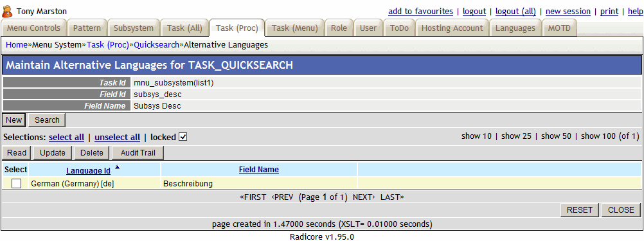Show 25 rows per page
Viewport: 644px width, 241px height.
516,136
